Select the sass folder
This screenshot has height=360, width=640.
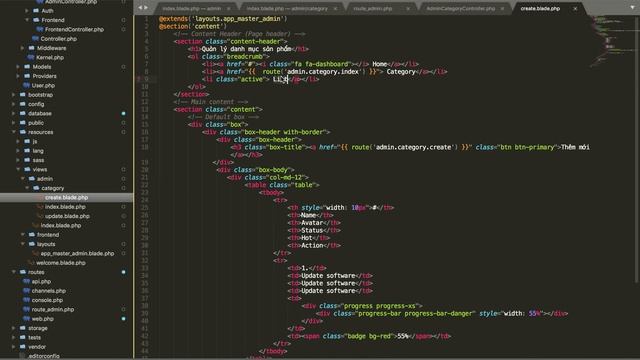(38, 160)
